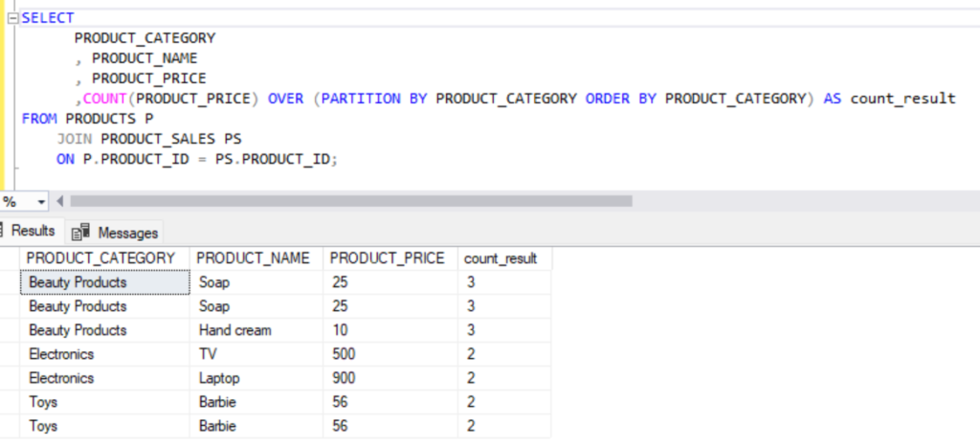Select the PRODUCT_CATEGORY column header
Viewport: 980px width, 447px height.
click(x=100, y=258)
